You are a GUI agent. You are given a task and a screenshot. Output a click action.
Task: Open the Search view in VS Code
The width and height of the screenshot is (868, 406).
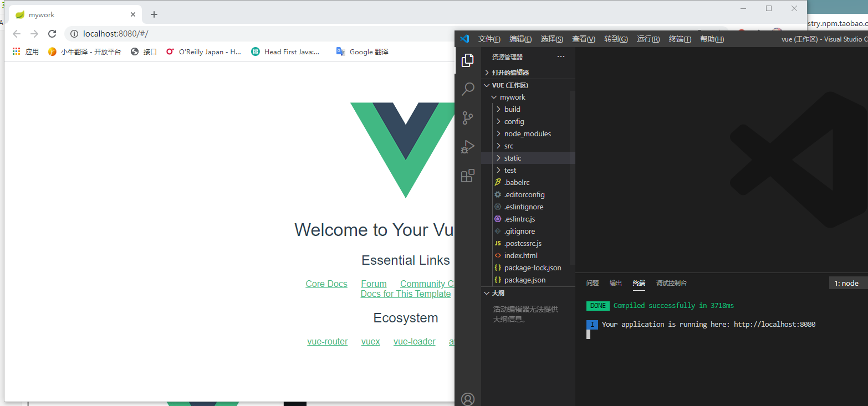pyautogui.click(x=468, y=89)
